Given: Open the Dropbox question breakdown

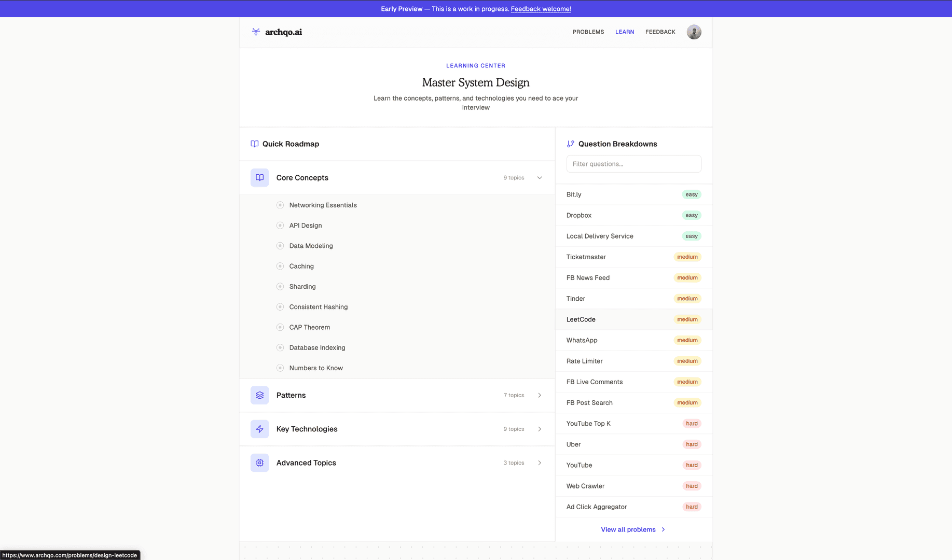Looking at the screenshot, I should pos(633,215).
